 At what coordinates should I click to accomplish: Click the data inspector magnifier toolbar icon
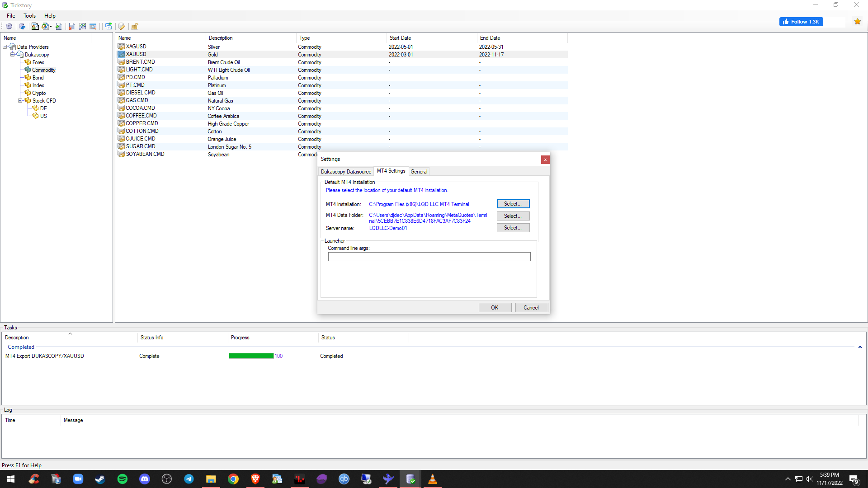(93, 26)
